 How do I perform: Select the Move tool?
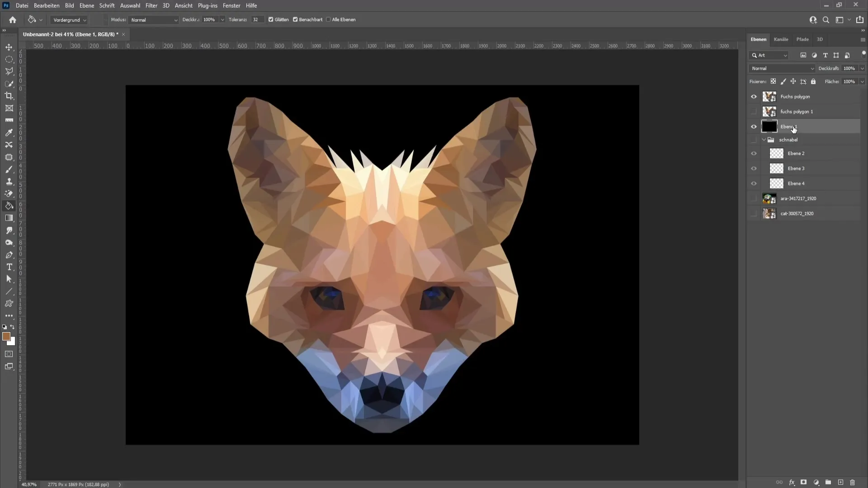click(x=9, y=47)
